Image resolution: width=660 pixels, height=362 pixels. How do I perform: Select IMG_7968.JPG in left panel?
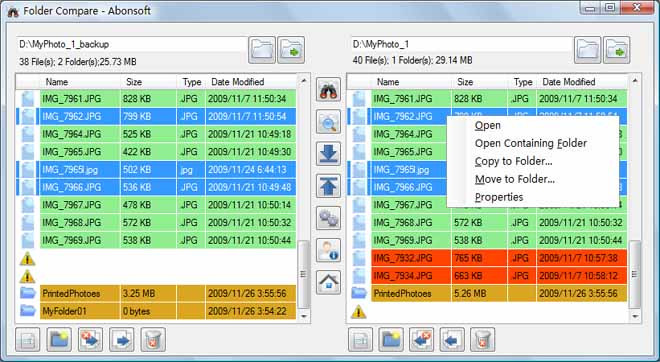tap(72, 223)
